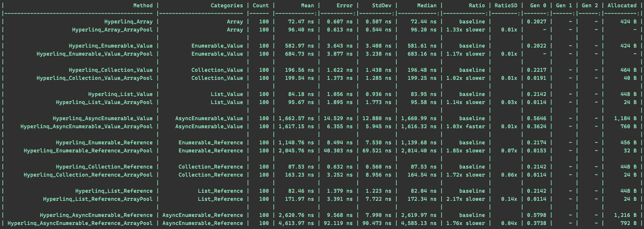This screenshot has width=644, height=229.
Task: Click the 0.14x RatioSD value
Action: 509,199
